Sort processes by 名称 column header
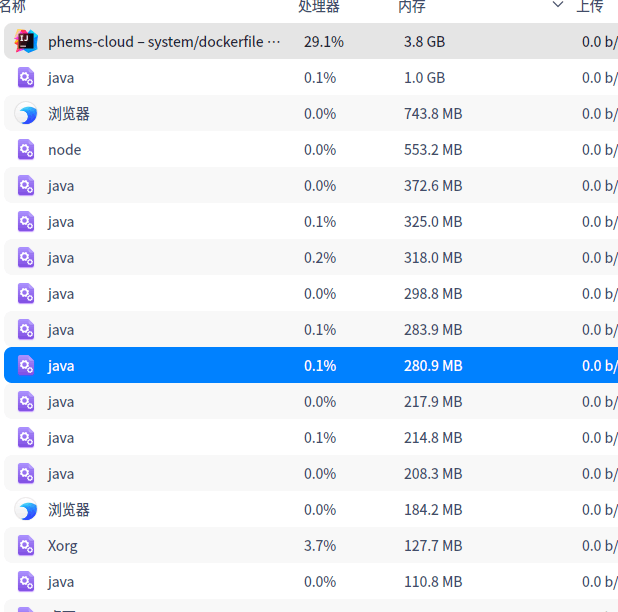Viewport: 618px width, 612px height. pos(12,6)
